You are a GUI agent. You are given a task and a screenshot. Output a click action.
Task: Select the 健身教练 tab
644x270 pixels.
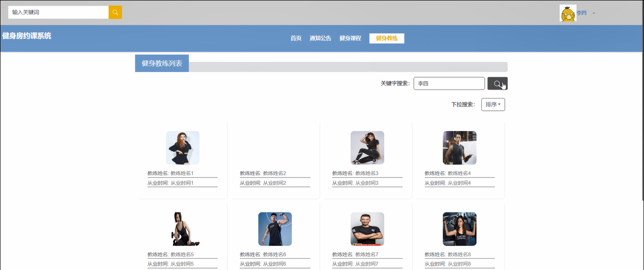[387, 38]
